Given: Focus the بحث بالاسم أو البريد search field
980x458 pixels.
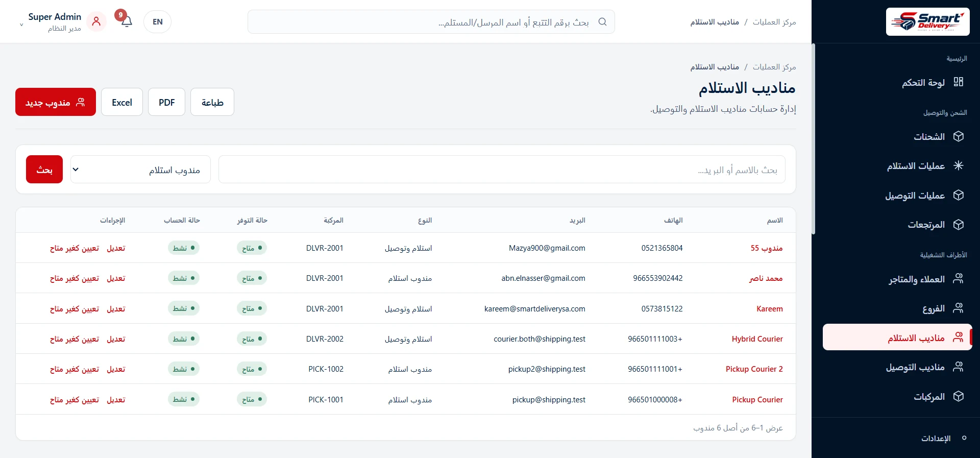Looking at the screenshot, I should pyautogui.click(x=502, y=170).
